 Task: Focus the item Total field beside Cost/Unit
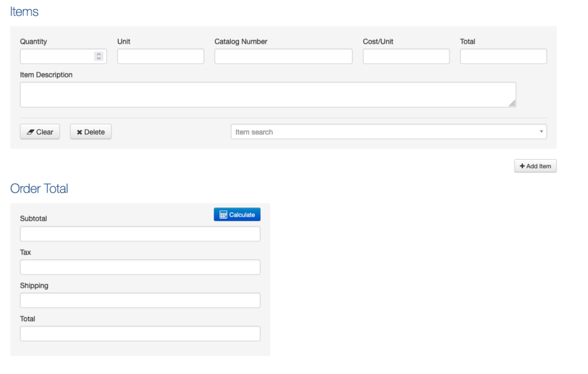(503, 56)
